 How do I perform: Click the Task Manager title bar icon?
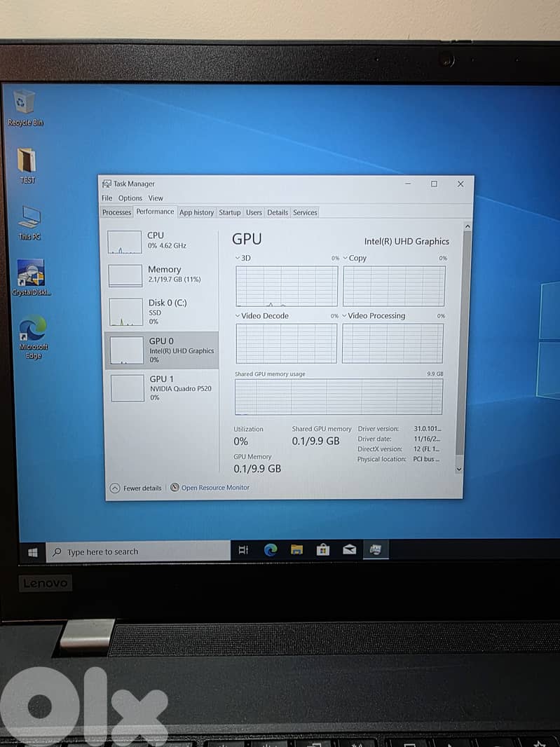pos(107,184)
